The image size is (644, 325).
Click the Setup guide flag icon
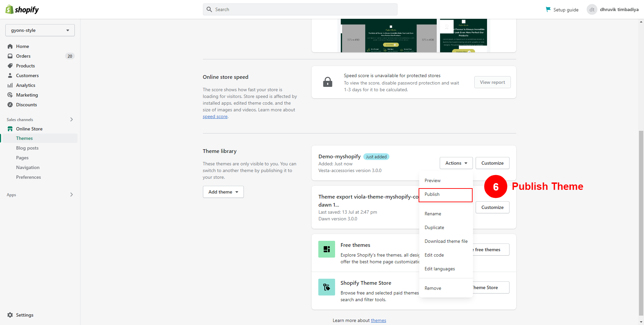548,9
